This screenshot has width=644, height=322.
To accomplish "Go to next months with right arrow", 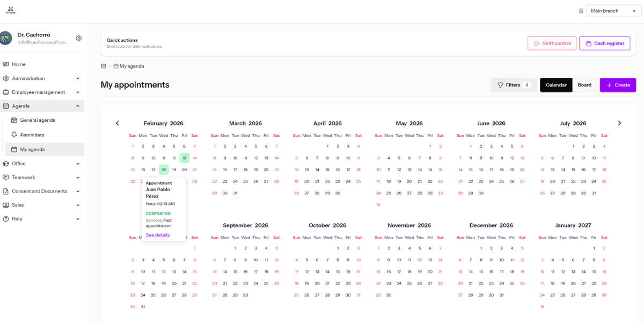I will pyautogui.click(x=619, y=123).
